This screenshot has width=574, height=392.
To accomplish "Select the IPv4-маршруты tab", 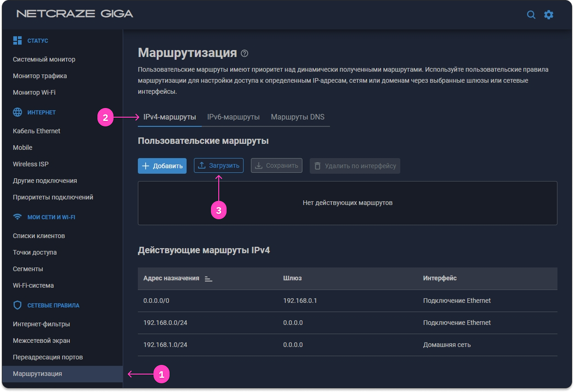I will tap(170, 117).
